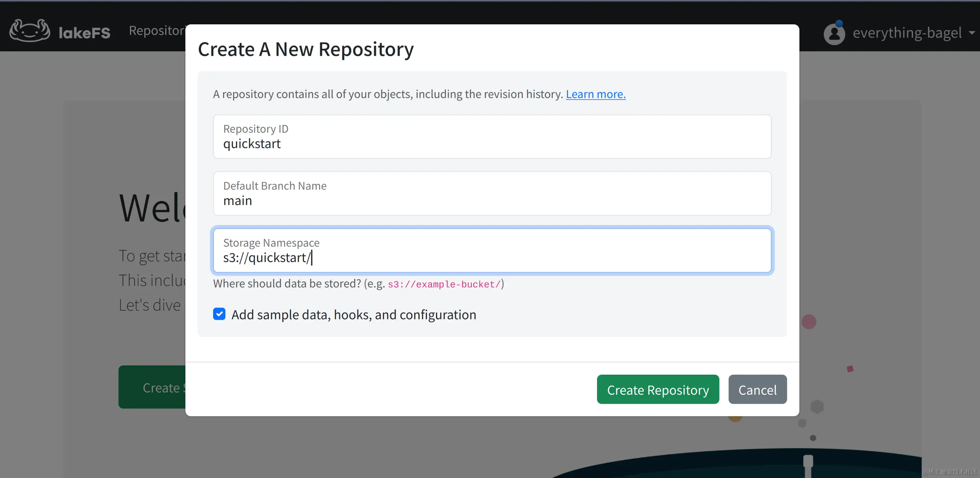
Task: Open the Repositories nav item
Action: point(157,30)
